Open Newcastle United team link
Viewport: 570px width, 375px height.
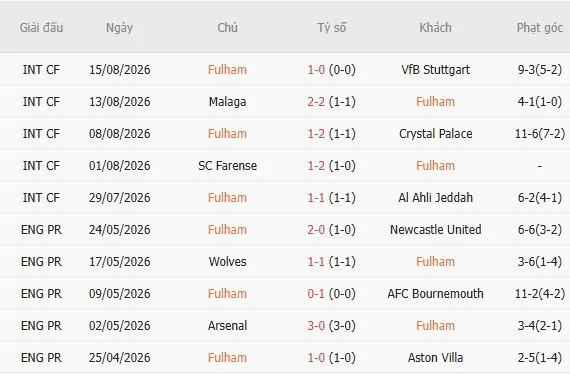(x=435, y=229)
